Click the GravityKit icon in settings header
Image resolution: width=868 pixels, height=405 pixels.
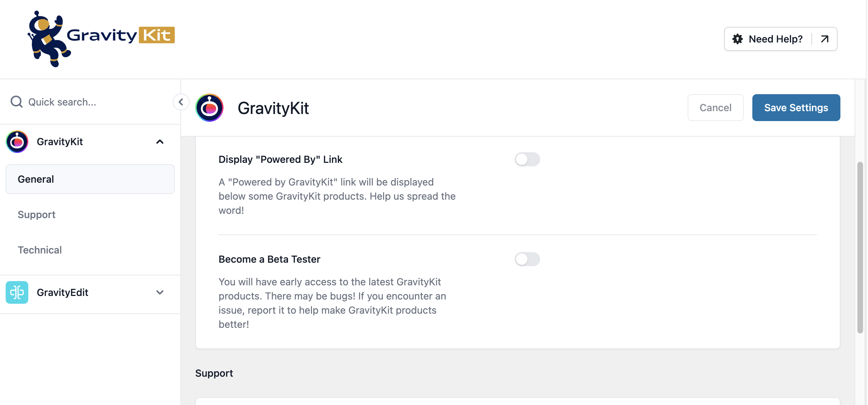[x=209, y=108]
